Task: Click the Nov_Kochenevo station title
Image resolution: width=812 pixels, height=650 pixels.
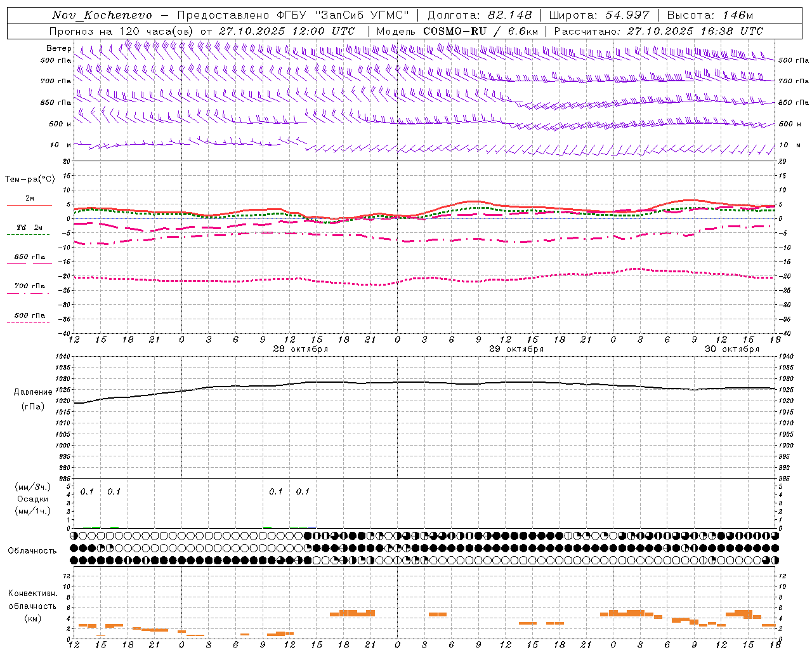Action: point(101,15)
